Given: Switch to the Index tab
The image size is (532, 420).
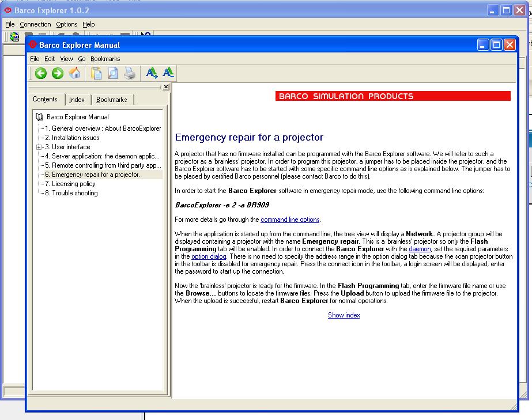Looking at the screenshot, I should 77,100.
